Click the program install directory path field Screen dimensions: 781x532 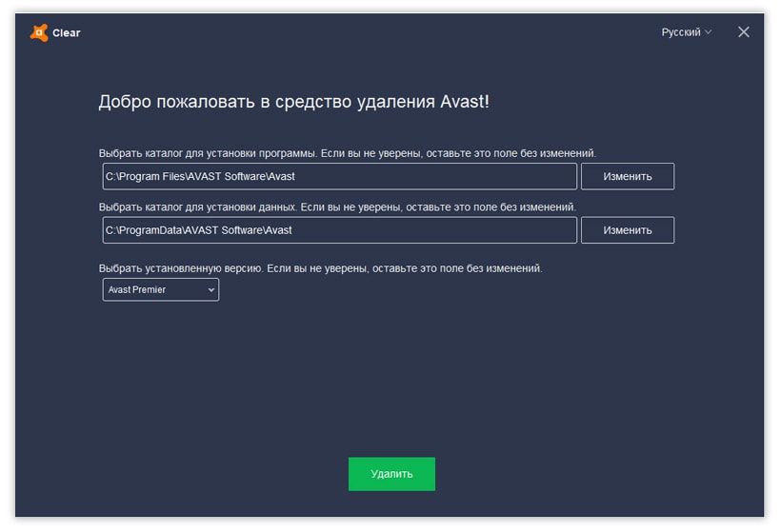pos(340,176)
